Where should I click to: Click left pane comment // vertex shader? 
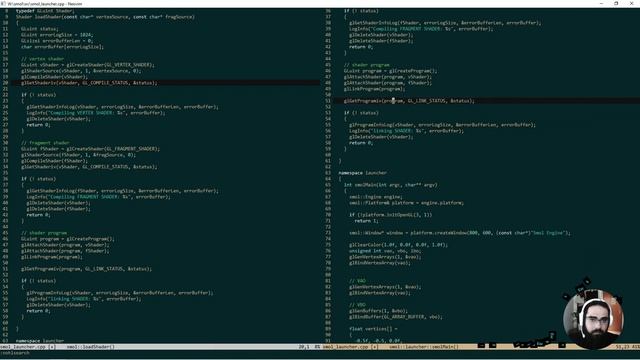click(42, 59)
